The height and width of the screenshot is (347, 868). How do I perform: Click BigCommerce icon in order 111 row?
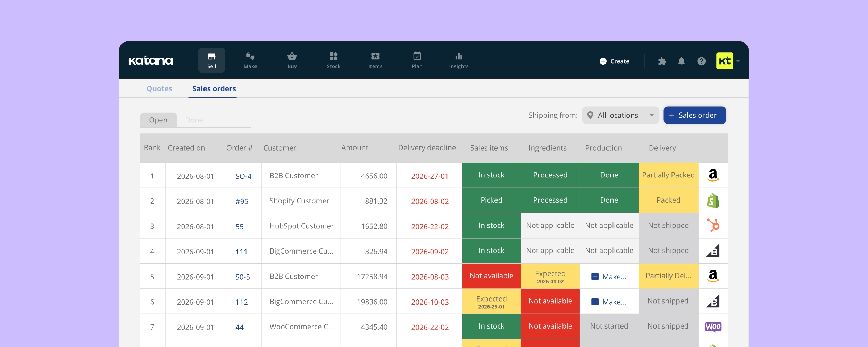(x=713, y=251)
